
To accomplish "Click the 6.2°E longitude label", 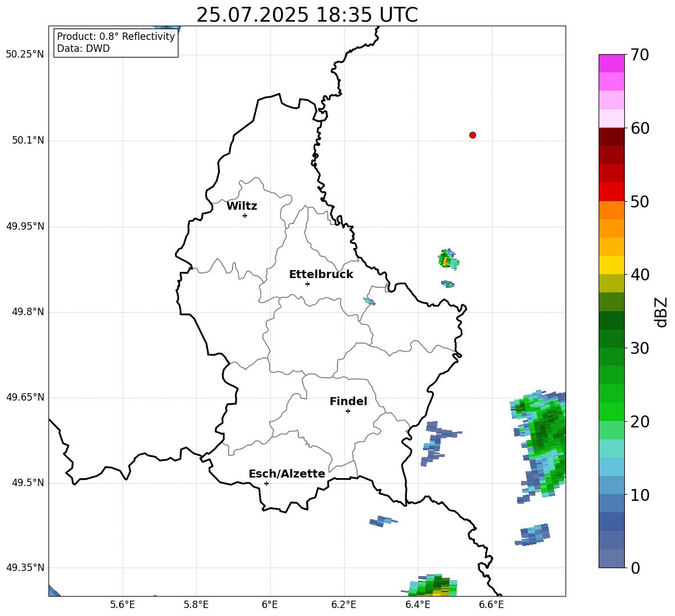I will click(x=344, y=605).
